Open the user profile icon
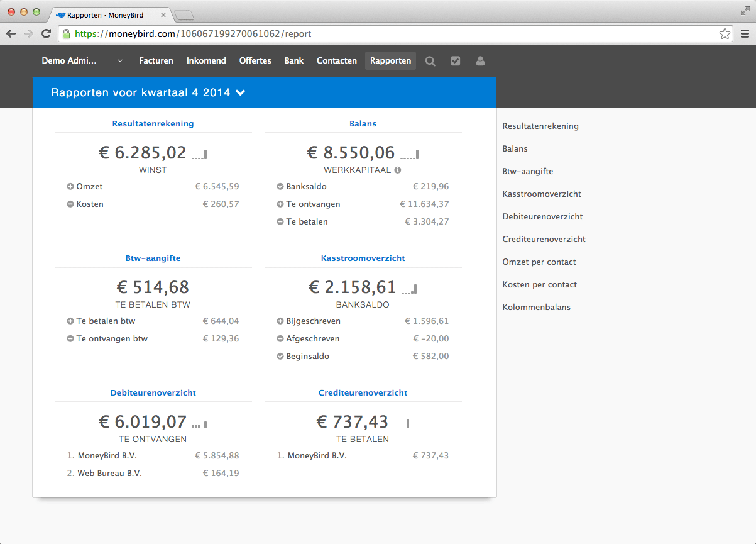Screen dimensions: 756x544 tap(480, 60)
